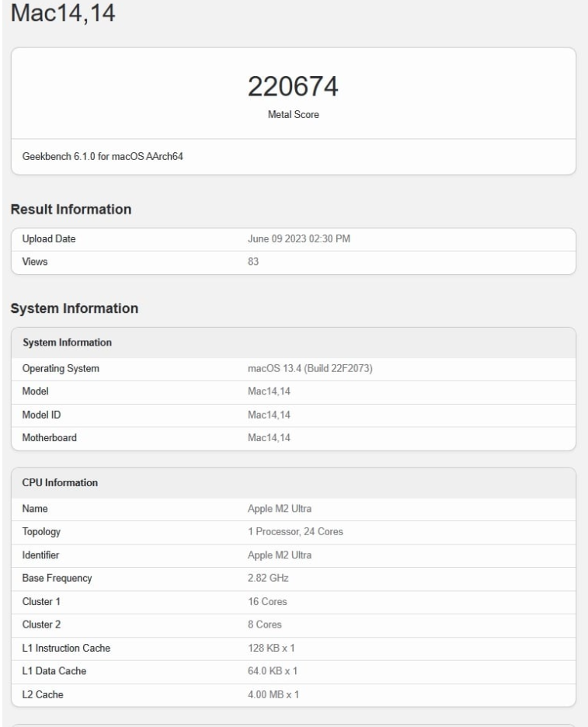Click the 220674 Metal score number
This screenshot has width=588, height=727.
293,88
